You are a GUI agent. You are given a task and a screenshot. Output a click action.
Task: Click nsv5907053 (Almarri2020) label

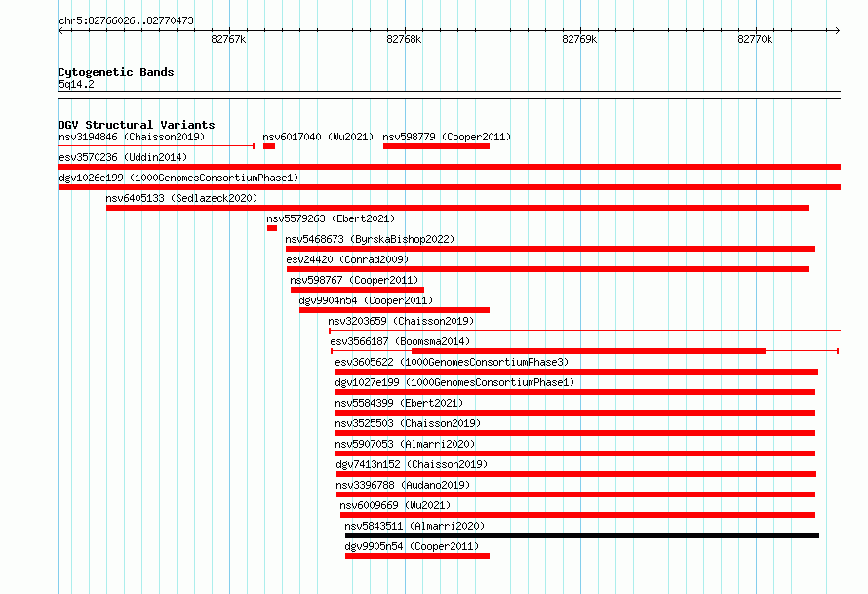tap(405, 444)
